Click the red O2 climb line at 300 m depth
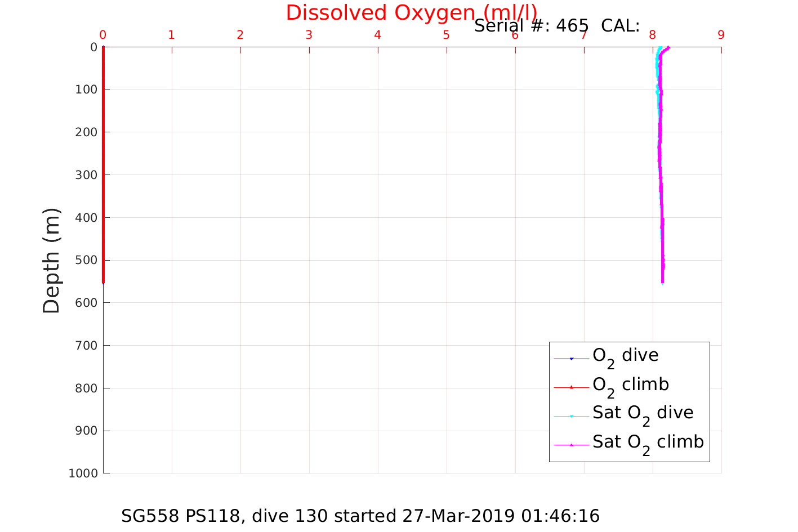This screenshot has height=532, width=798. tap(104, 175)
